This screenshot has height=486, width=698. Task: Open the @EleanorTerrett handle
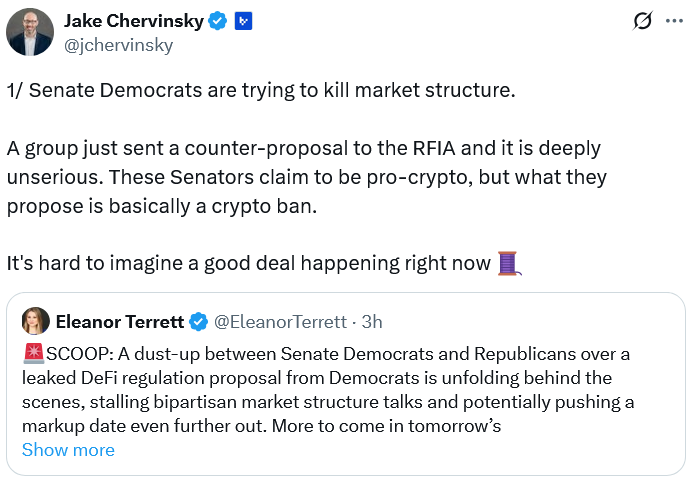pos(281,321)
